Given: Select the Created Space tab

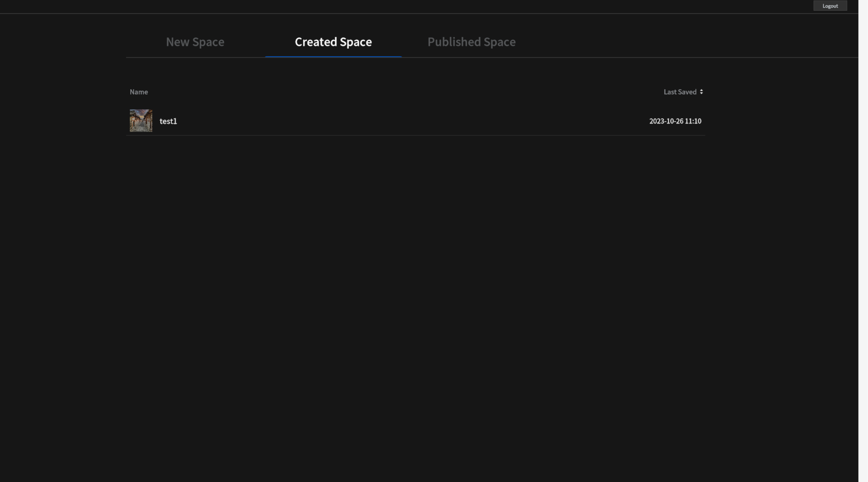Looking at the screenshot, I should point(333,42).
